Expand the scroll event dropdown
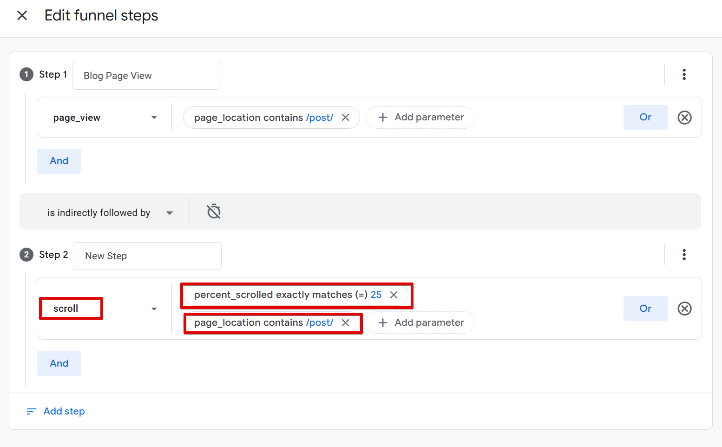The width and height of the screenshot is (722, 447). point(154,309)
